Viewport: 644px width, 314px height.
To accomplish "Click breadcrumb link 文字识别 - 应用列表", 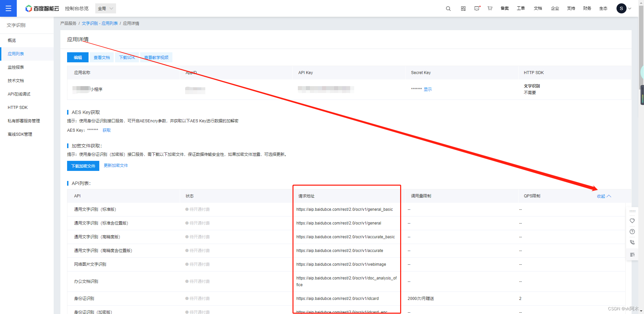I will click(100, 23).
